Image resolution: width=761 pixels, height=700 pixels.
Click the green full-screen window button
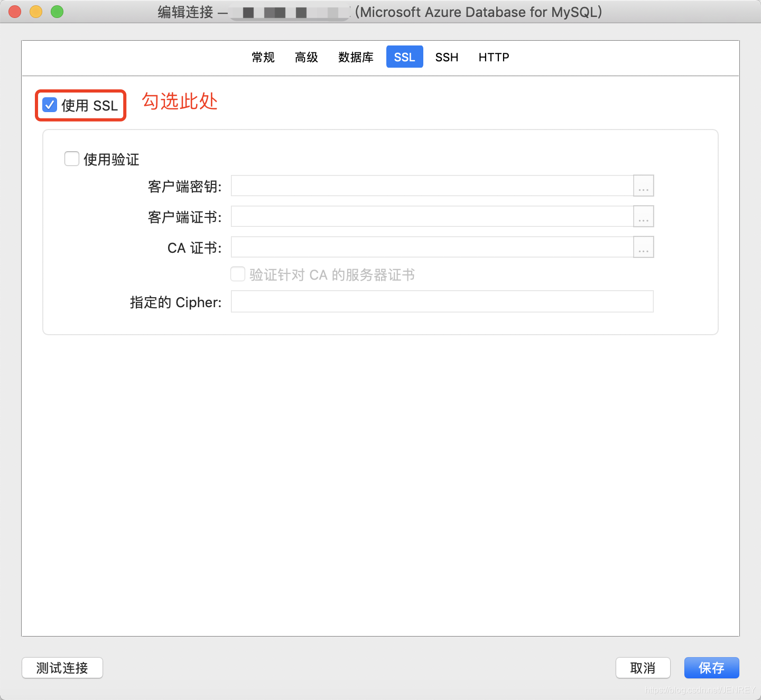[57, 11]
